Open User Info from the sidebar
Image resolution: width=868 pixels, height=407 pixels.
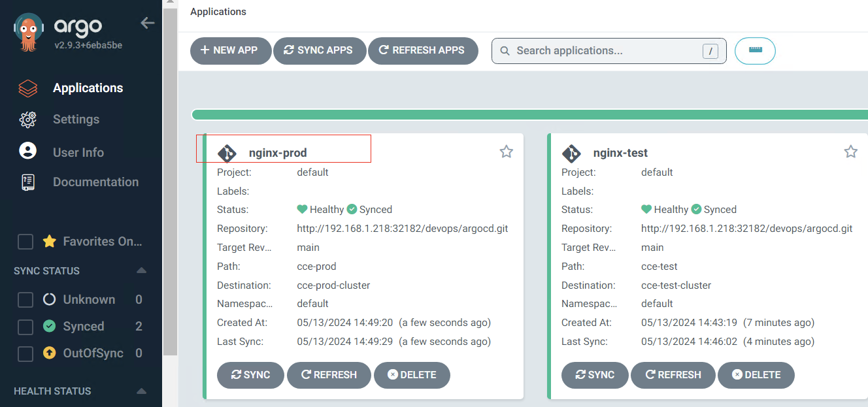(x=78, y=152)
